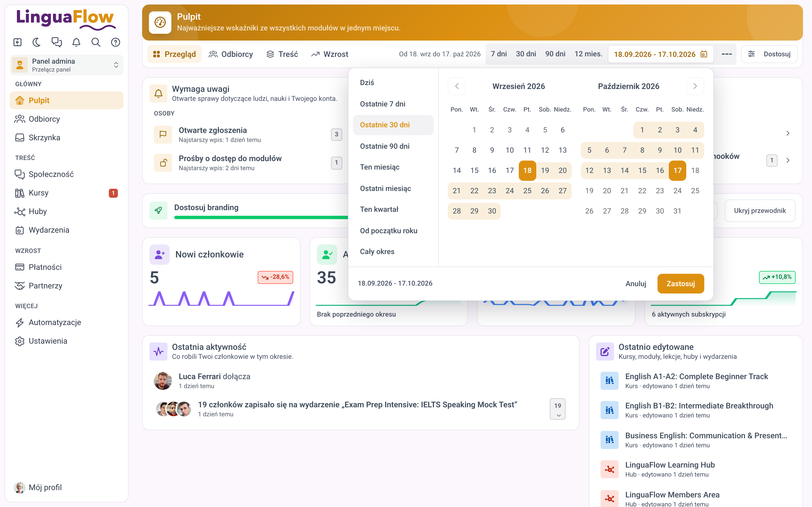The image size is (812, 507).
Task: Open the help question mark icon
Action: pos(115,42)
